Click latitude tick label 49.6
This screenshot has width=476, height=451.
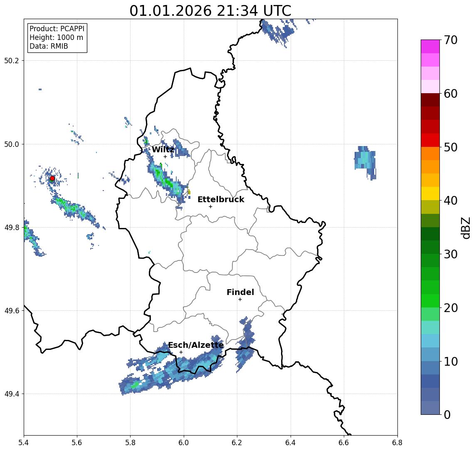coord(11,311)
